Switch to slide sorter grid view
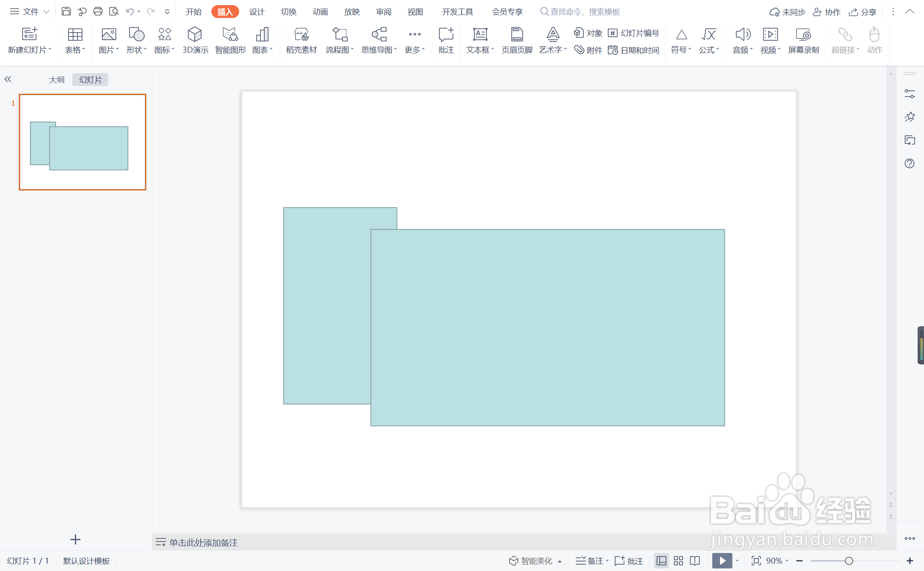This screenshot has width=924, height=571. point(678,561)
